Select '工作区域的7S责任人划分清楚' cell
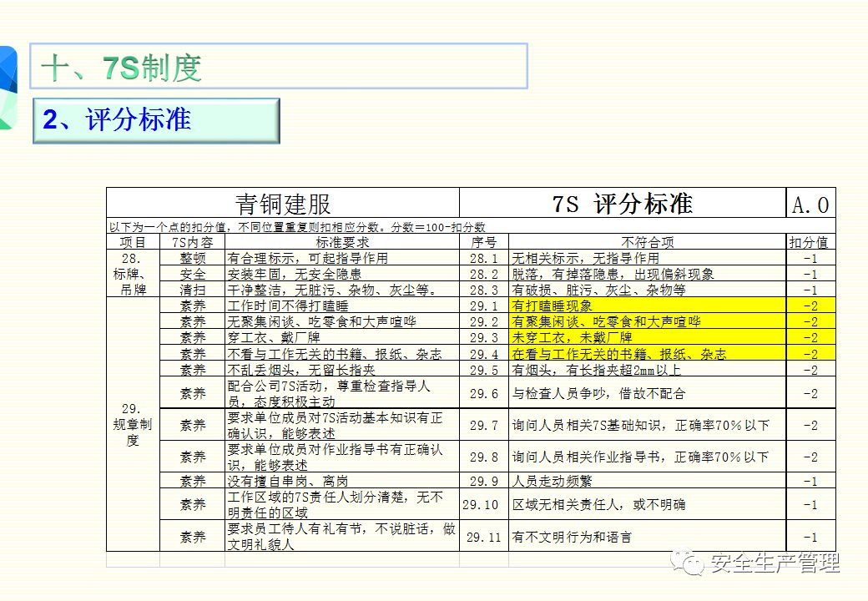Screen dimensions: 868x601 click(x=342, y=504)
